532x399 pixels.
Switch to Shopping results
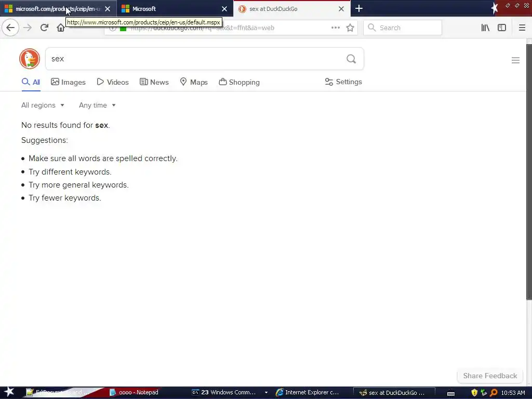[x=239, y=82]
